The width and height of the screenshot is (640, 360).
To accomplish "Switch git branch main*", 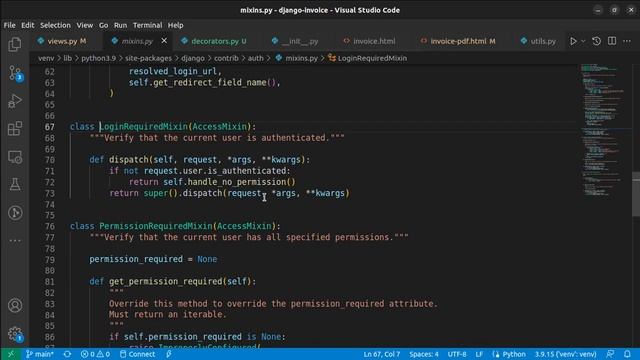I will [40, 354].
